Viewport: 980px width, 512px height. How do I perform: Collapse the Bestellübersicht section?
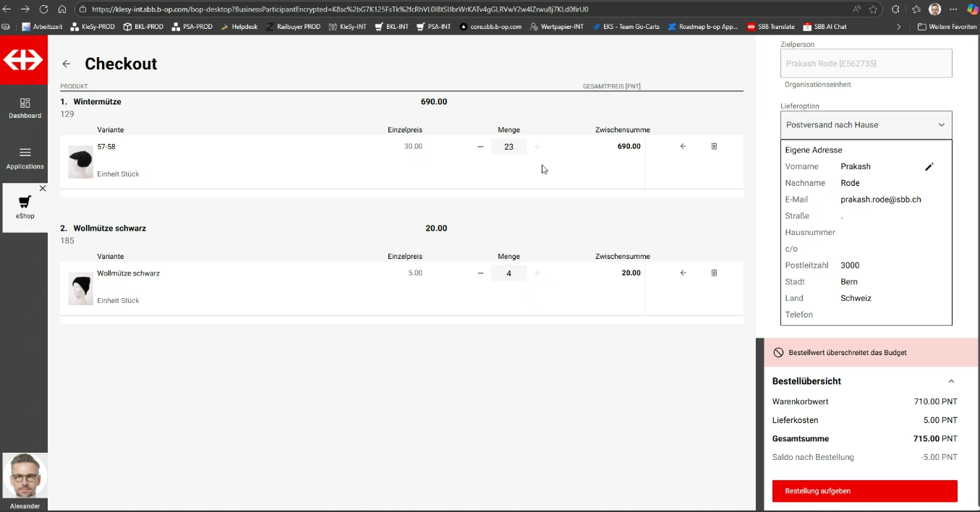[x=951, y=381]
